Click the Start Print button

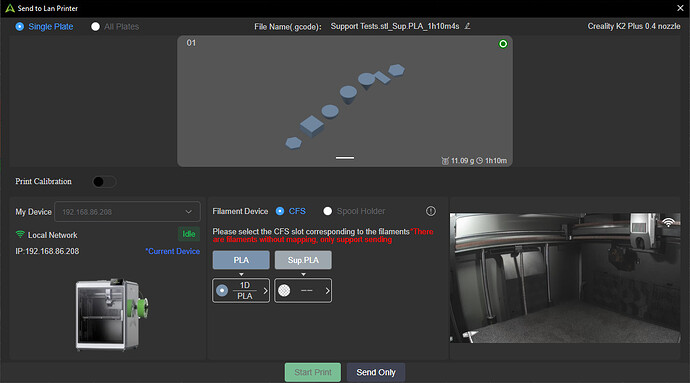pyautogui.click(x=313, y=372)
